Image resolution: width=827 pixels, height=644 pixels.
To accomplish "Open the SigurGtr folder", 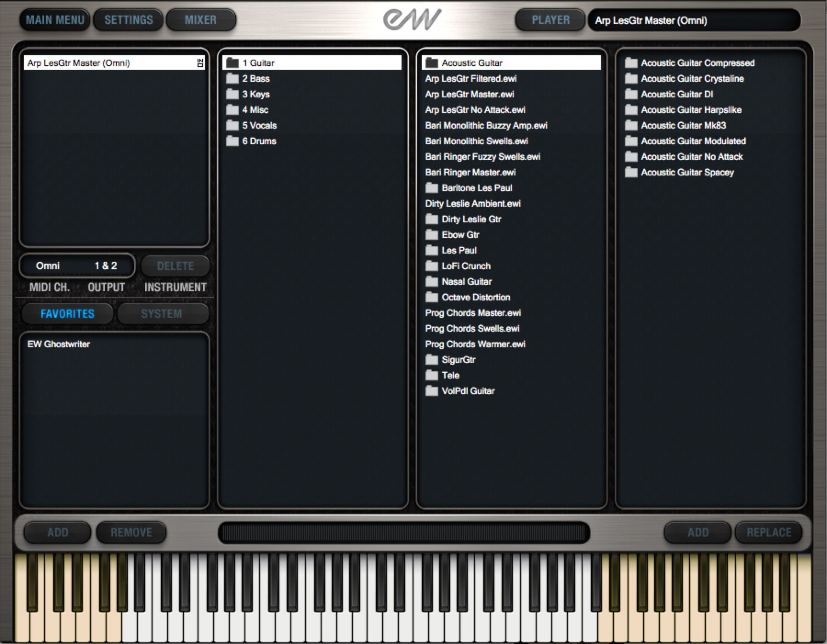I will click(450, 360).
